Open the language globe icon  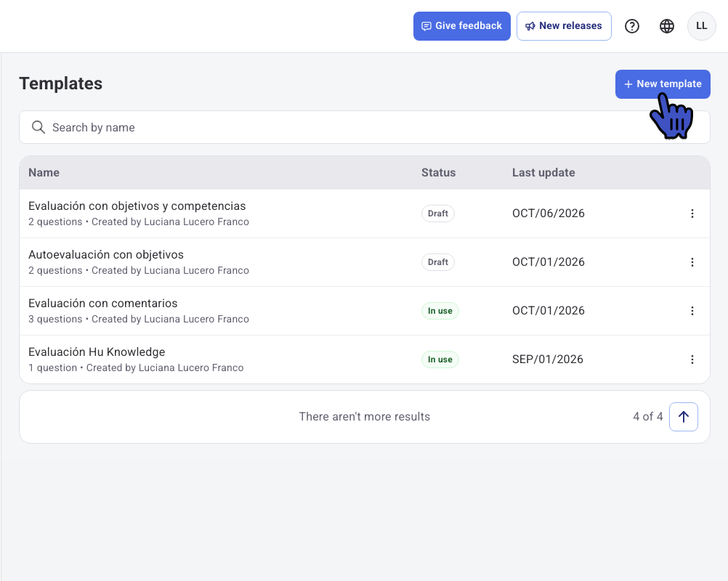point(667,26)
